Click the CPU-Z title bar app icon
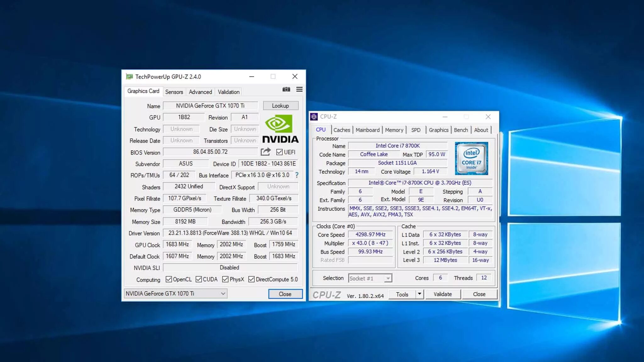This screenshot has width=644, height=362. (314, 117)
